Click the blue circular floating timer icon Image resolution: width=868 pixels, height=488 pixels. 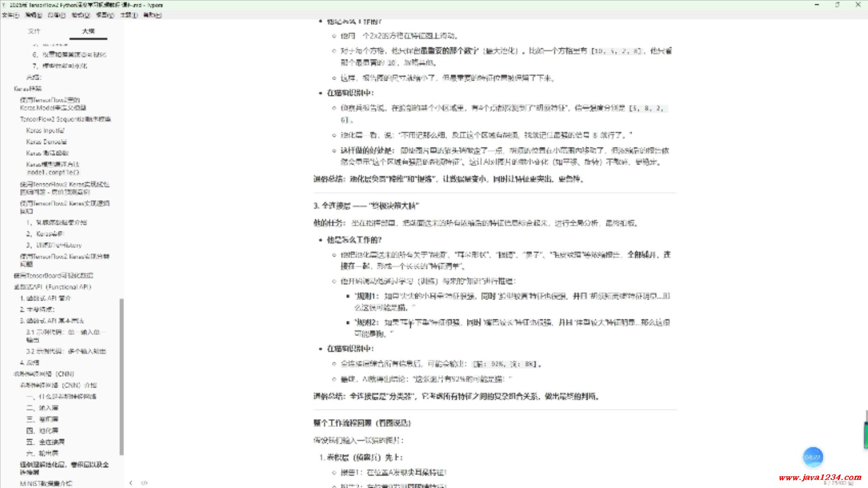812,457
